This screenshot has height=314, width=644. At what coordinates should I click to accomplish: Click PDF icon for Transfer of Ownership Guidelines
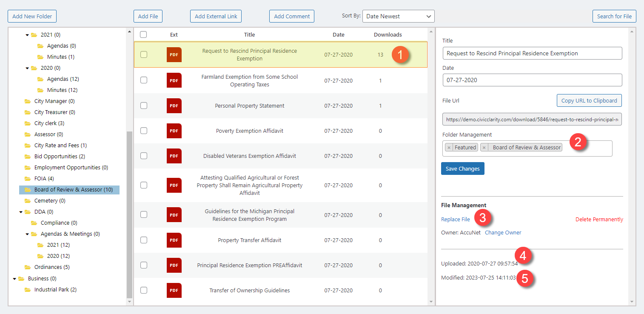(x=174, y=290)
